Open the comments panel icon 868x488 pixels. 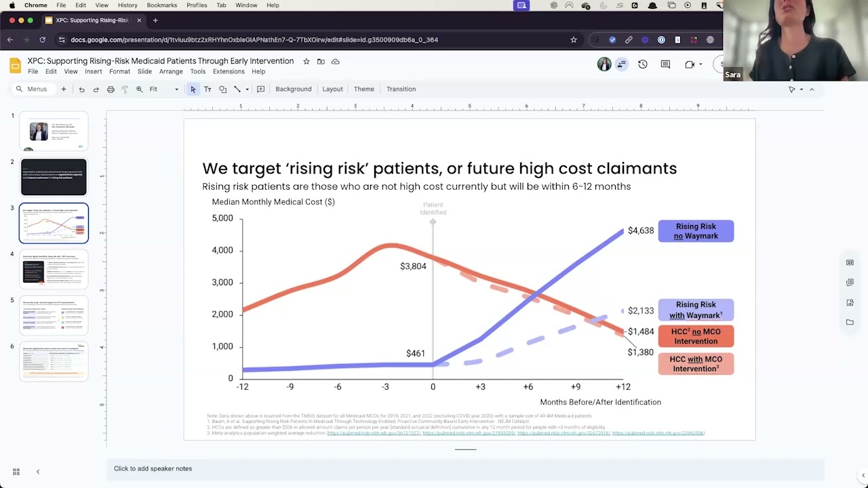point(665,64)
